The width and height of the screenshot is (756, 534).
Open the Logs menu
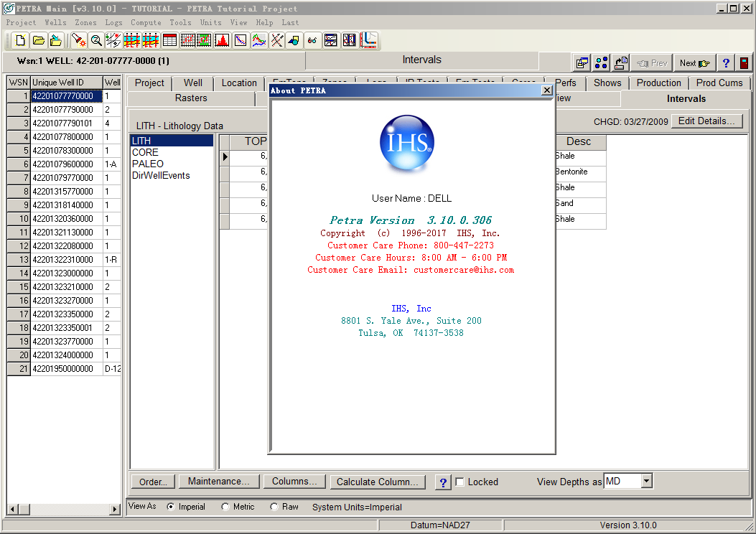point(113,23)
